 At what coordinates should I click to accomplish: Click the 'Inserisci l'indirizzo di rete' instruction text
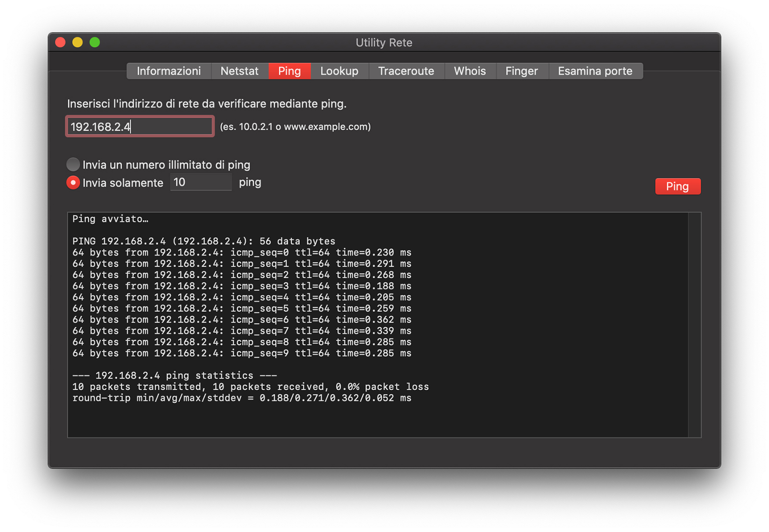[x=207, y=104]
